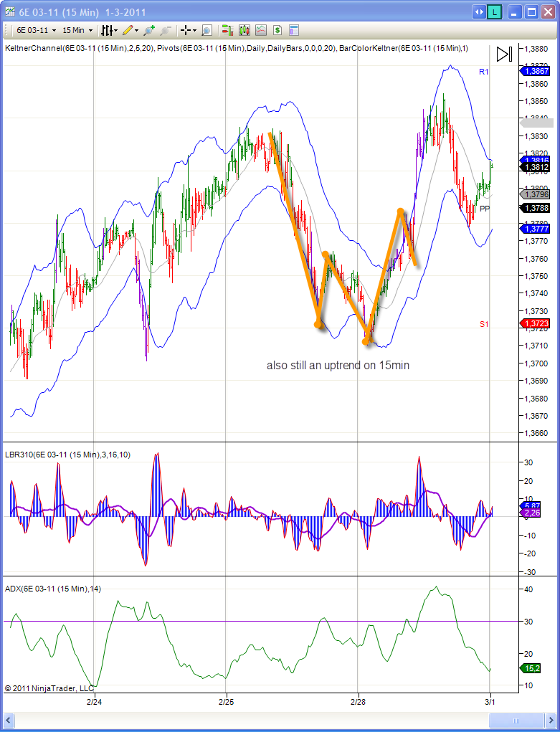Screen dimensions: 560x732
Task: Click the 1,3660 price axis label
Action: click(536, 433)
